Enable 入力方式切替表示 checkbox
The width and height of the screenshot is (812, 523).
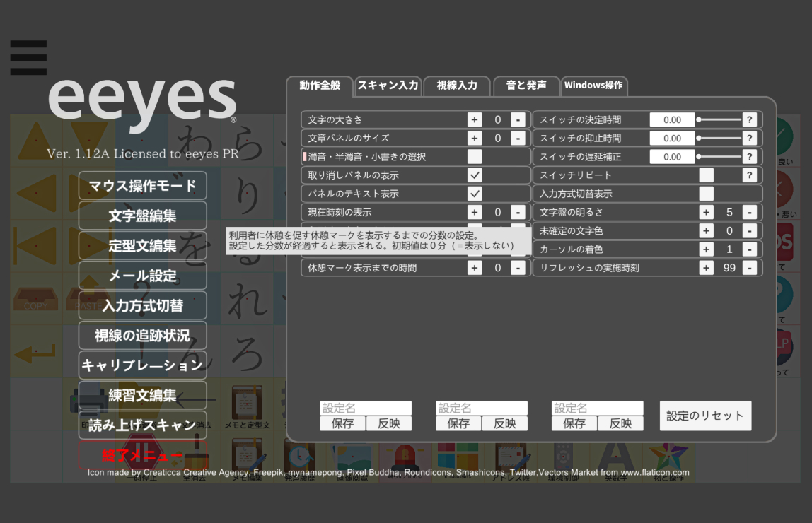pyautogui.click(x=706, y=194)
